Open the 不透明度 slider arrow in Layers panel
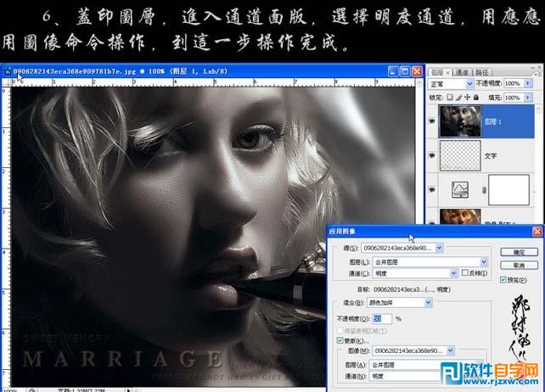Image resolution: width=545 pixels, height=392 pixels. point(528,83)
